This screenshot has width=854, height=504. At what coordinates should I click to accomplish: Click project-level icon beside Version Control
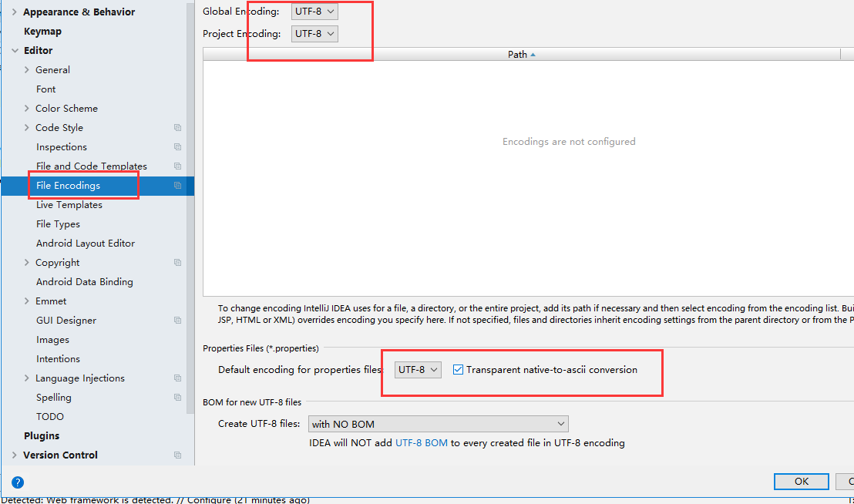pos(177,455)
